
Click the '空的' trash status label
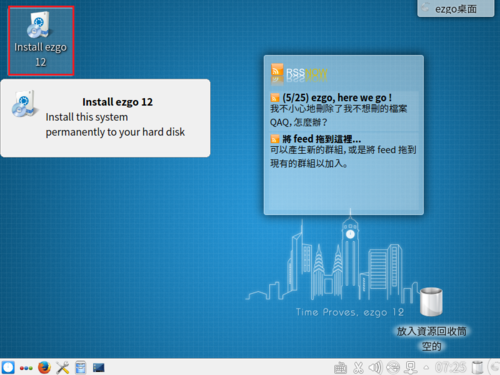(431, 346)
